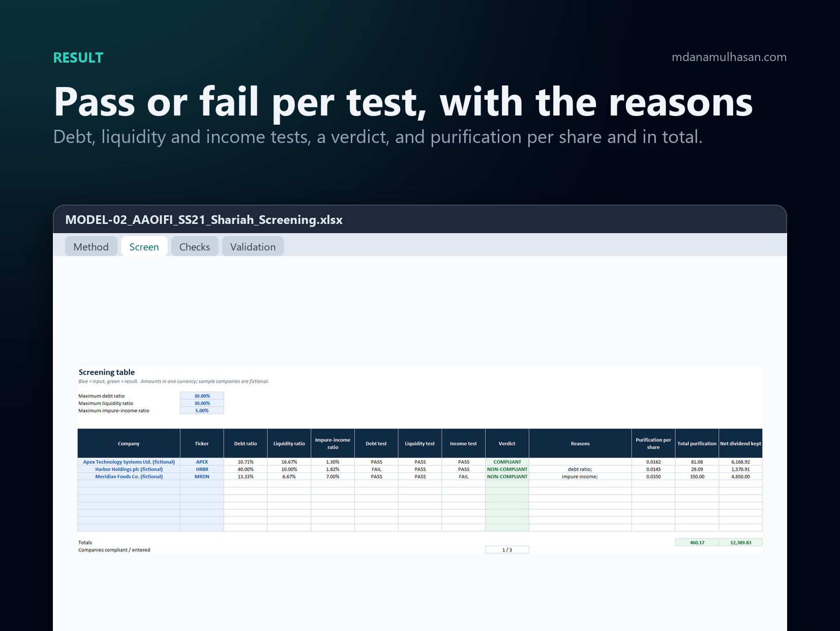Viewport: 840px width, 631px height.
Task: Select the Maximum debt ratio 30.00% cell
Action: 202,396
